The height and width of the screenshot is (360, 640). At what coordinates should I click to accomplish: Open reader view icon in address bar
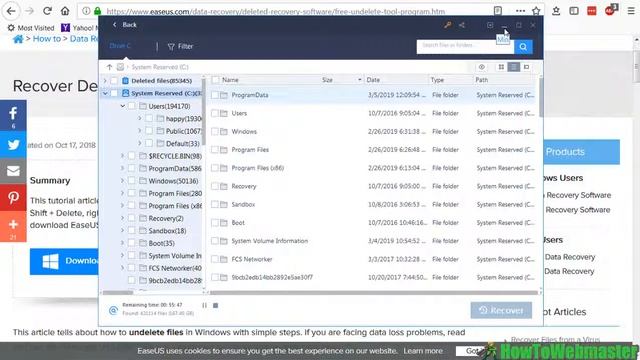[498, 11]
